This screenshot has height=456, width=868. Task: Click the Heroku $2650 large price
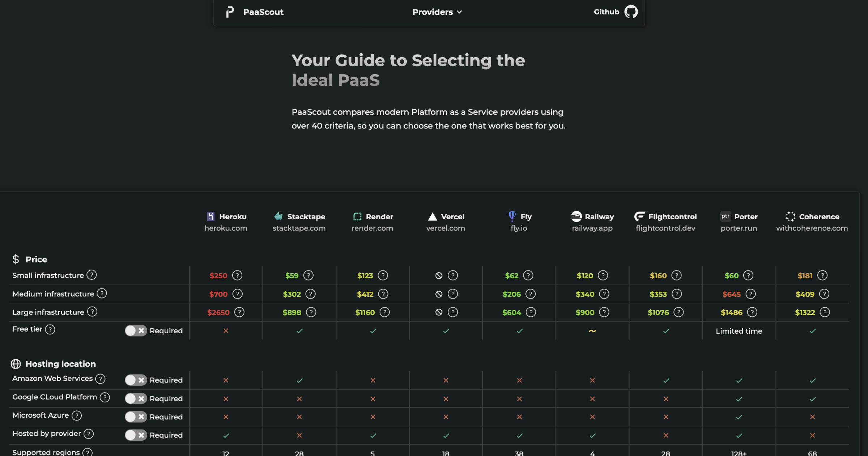(218, 312)
